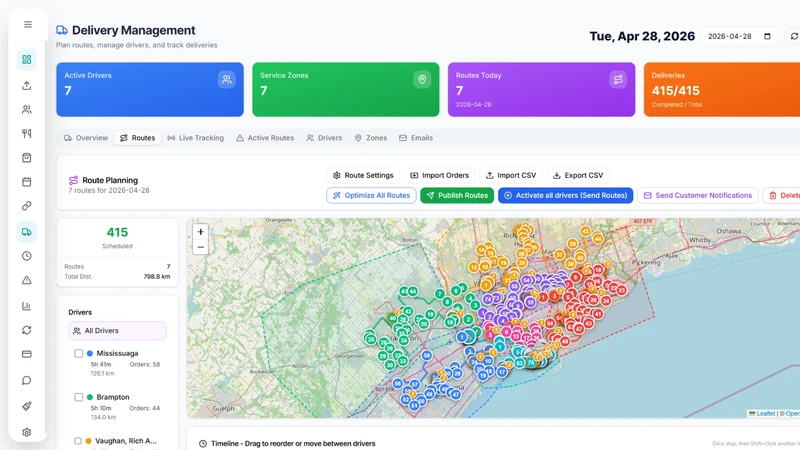This screenshot has height=450, width=800.
Task: Open the Drivers tab
Action: pyautogui.click(x=324, y=138)
